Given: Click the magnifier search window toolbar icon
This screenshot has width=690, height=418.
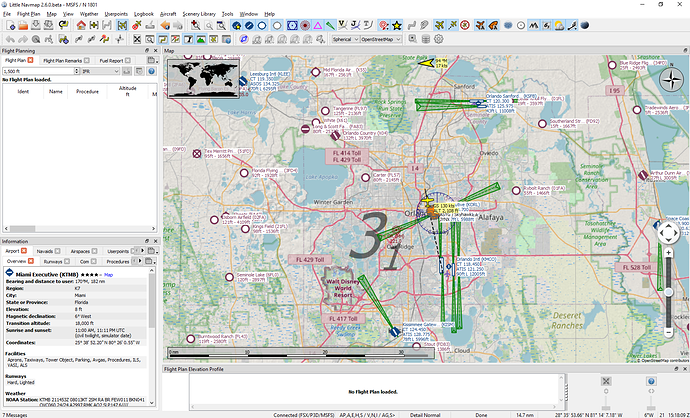Looking at the screenshot, I should [x=150, y=39].
